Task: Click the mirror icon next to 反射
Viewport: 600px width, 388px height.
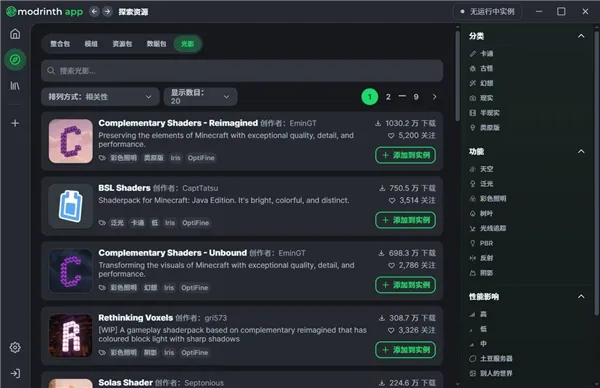Action: pyautogui.click(x=473, y=258)
